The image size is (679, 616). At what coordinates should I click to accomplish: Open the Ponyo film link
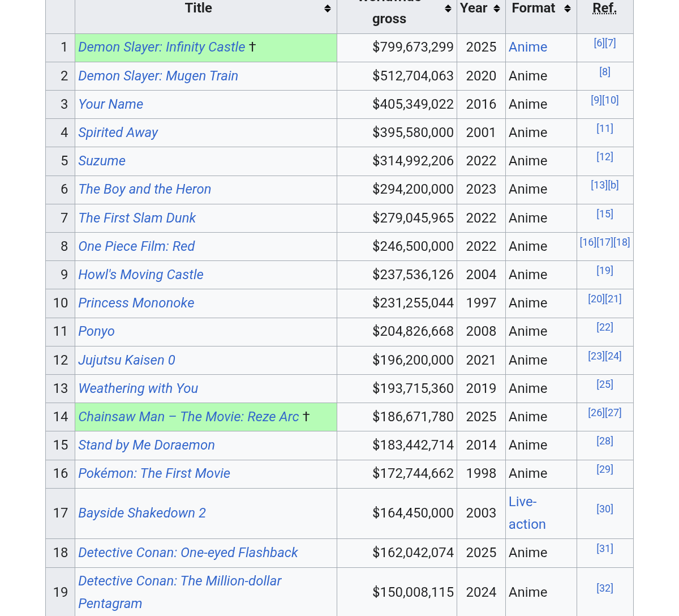(96, 331)
